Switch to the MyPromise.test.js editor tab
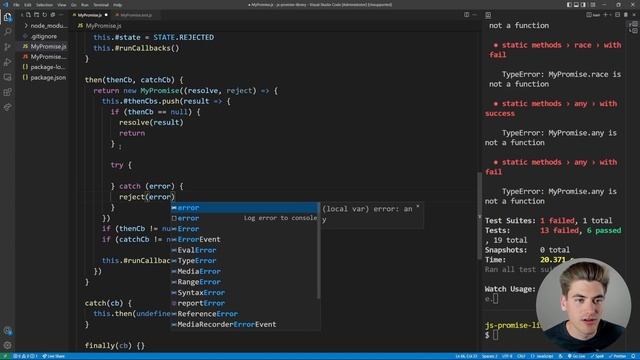640x360 pixels. tap(136, 15)
